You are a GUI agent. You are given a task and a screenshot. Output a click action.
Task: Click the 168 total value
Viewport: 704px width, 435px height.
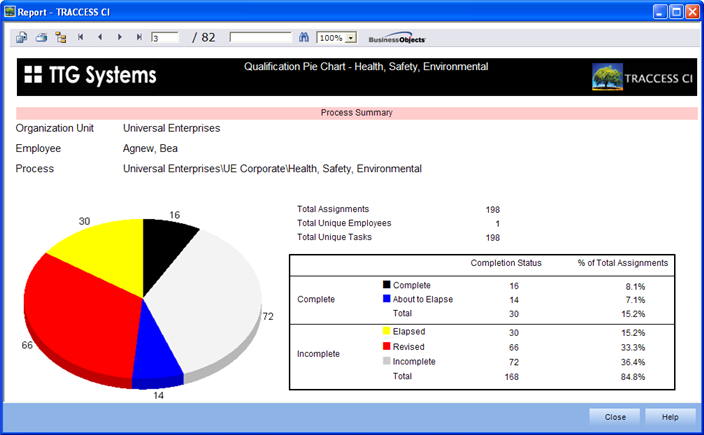click(x=511, y=377)
